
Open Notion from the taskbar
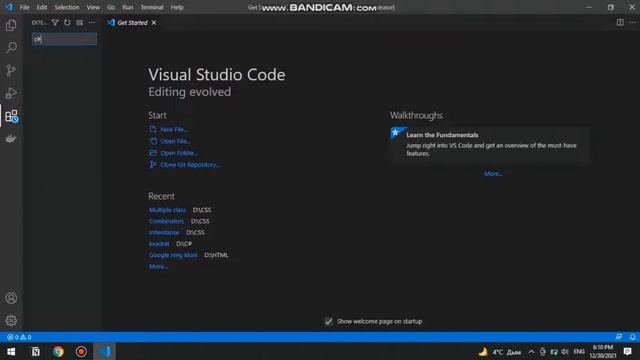36,351
